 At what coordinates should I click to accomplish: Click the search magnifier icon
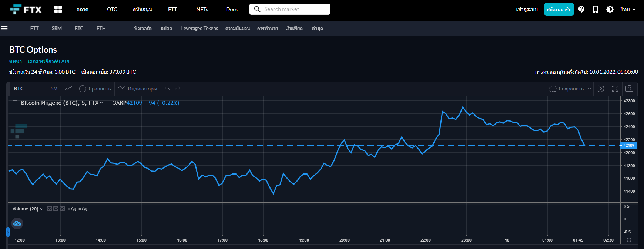point(257,9)
